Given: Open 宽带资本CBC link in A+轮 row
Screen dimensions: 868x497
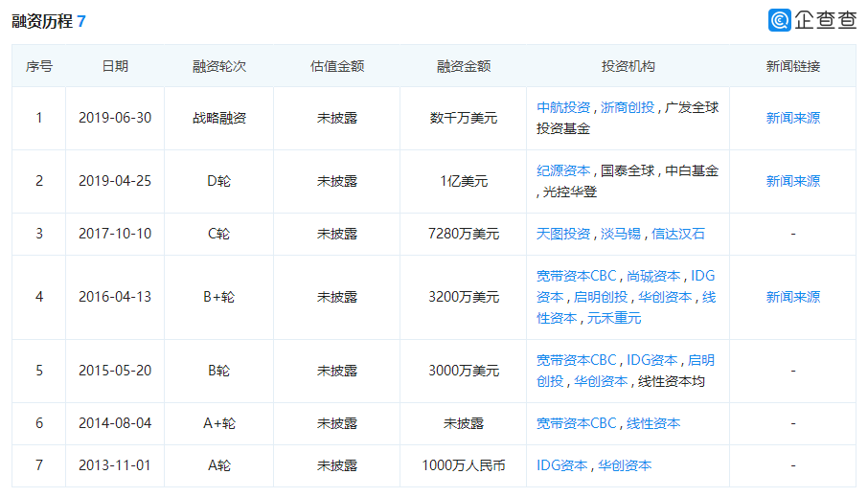Looking at the screenshot, I should (576, 423).
